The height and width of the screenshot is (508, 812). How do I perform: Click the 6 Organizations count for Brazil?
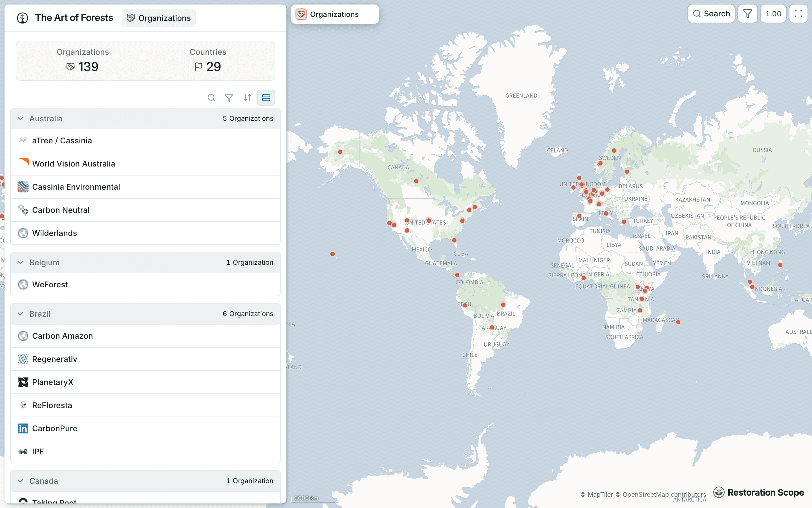(x=248, y=314)
